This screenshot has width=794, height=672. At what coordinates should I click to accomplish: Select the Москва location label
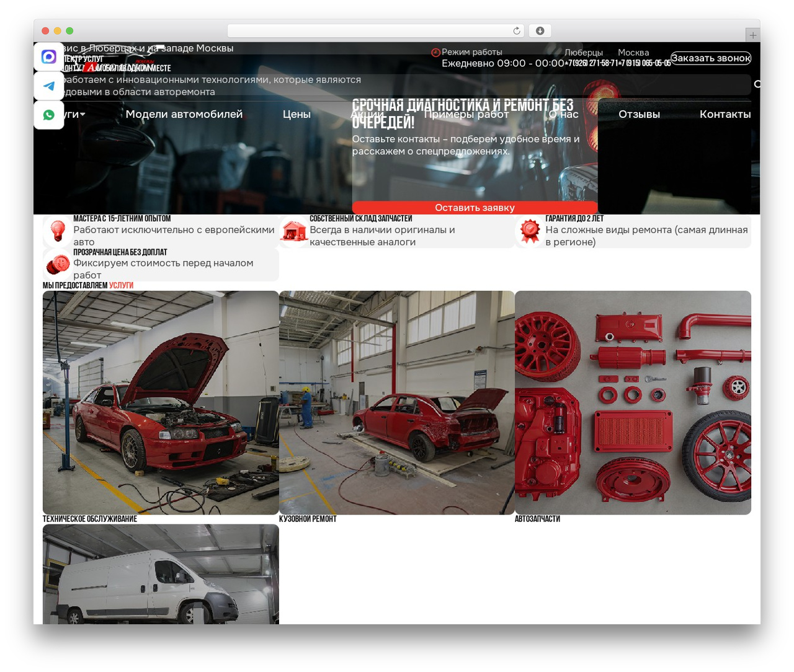pos(633,53)
